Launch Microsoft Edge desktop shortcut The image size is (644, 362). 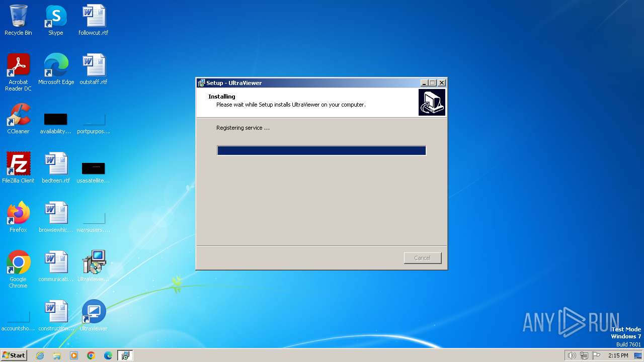coord(56,69)
